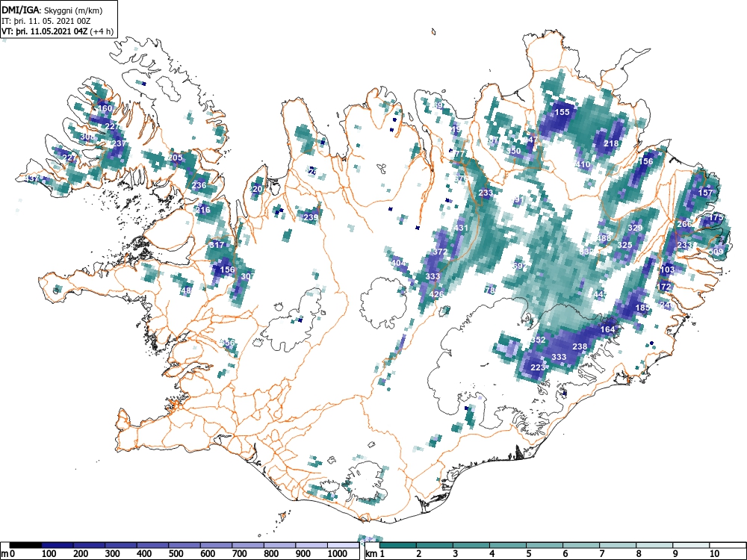Click the '(+4 h)' forecast offset text
Image resolution: width=747 pixels, height=560 pixels.
pos(102,32)
